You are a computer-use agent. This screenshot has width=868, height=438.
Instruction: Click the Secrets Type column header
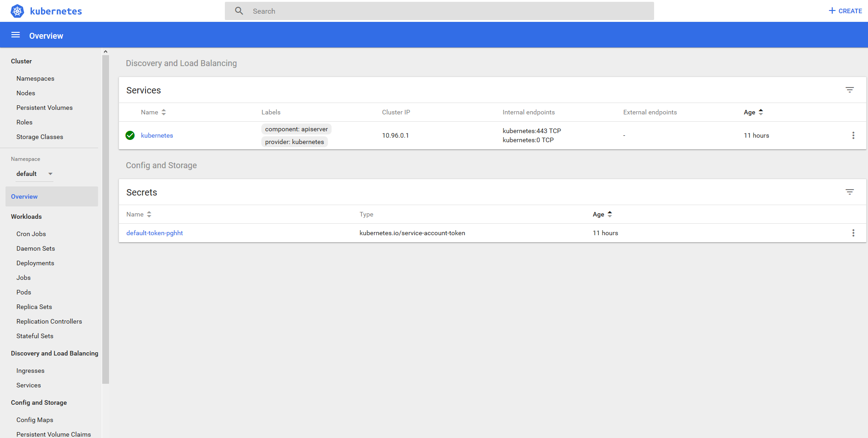point(366,214)
